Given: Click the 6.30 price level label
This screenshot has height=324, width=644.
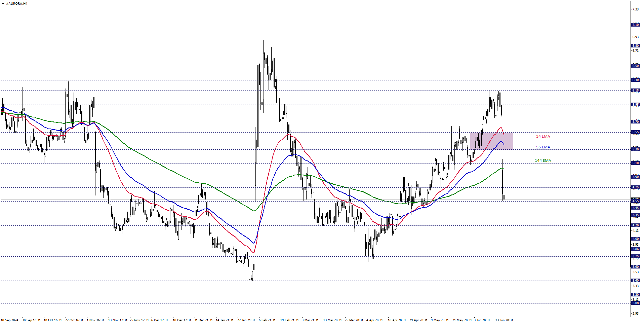Looking at the screenshot, I should (635, 80).
